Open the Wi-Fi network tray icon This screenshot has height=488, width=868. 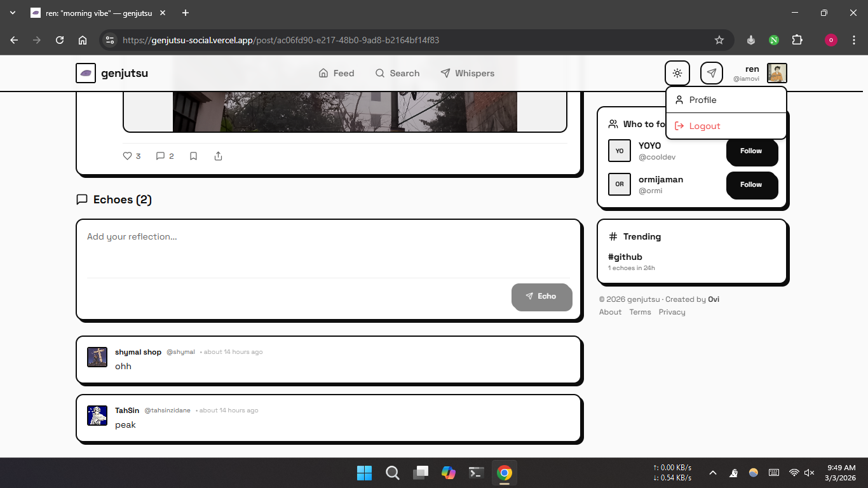point(794,473)
